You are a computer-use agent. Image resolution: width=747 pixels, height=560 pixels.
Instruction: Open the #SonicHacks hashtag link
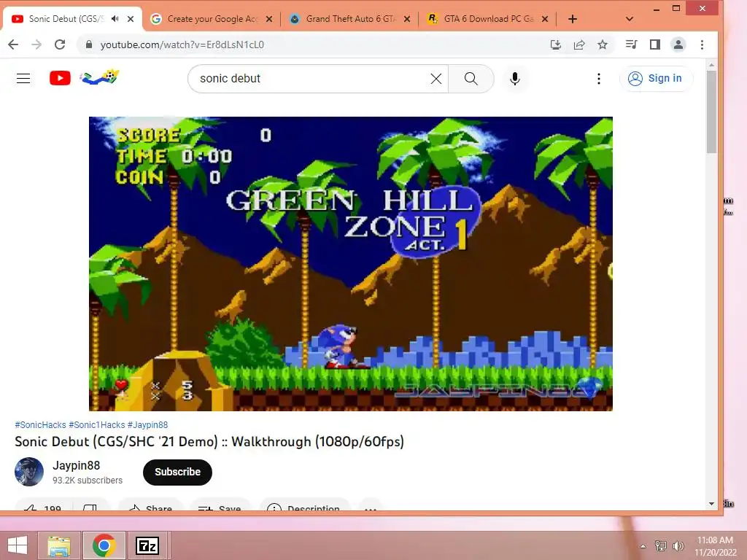[x=41, y=425]
